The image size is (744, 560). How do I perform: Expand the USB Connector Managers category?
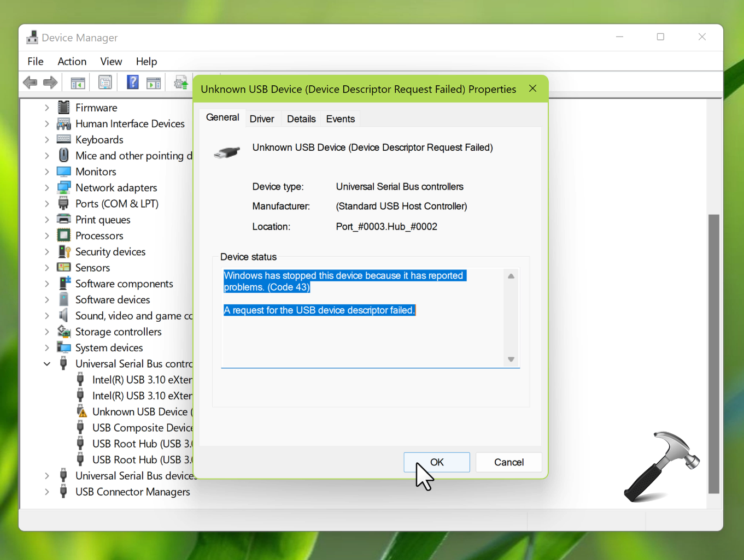47,492
